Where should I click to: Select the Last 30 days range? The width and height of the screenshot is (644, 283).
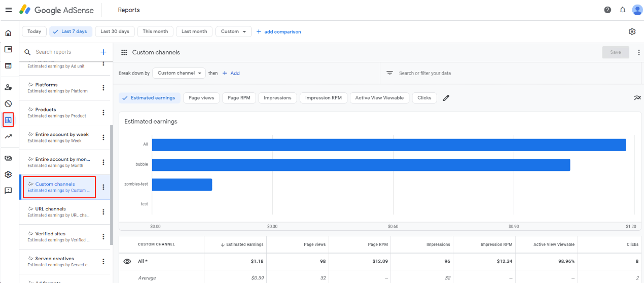click(115, 31)
